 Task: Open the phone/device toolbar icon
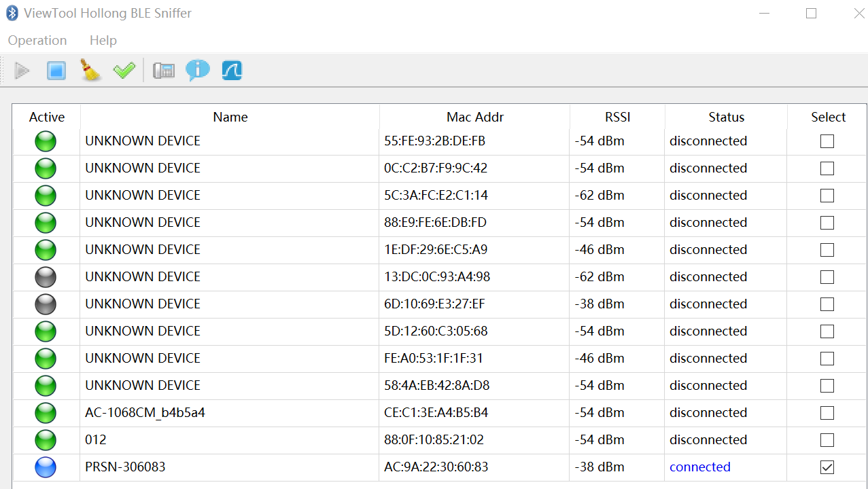(164, 70)
